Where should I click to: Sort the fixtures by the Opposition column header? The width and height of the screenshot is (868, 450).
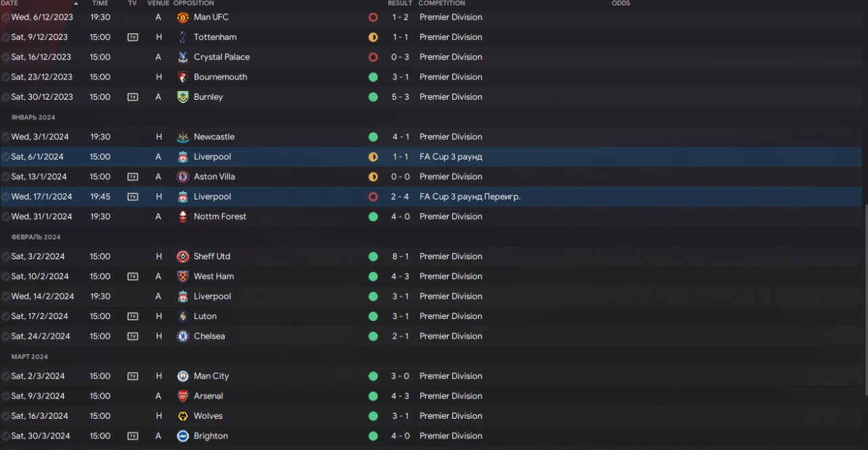[x=194, y=3]
